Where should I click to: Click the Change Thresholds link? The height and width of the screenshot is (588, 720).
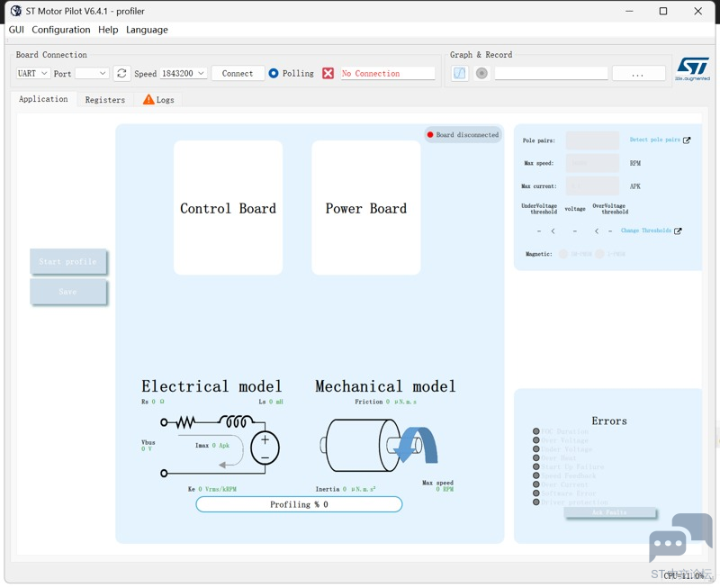[x=645, y=231]
